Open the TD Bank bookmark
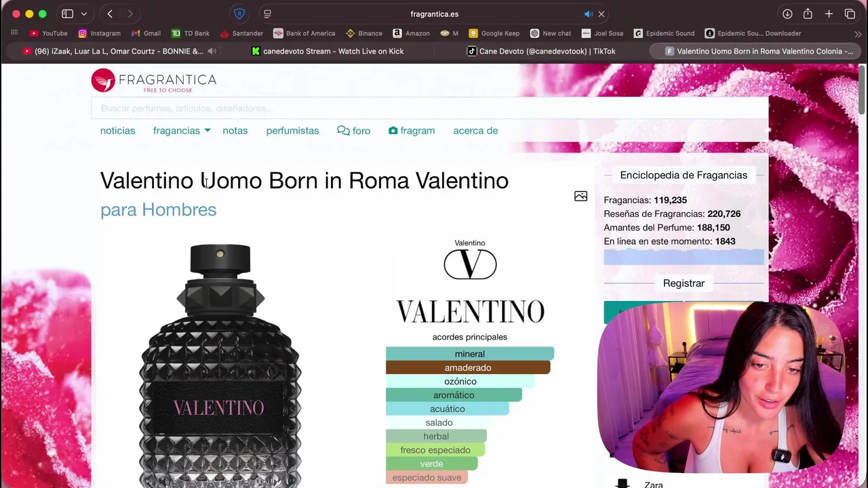Viewport: 868px width, 488px height. (190, 33)
